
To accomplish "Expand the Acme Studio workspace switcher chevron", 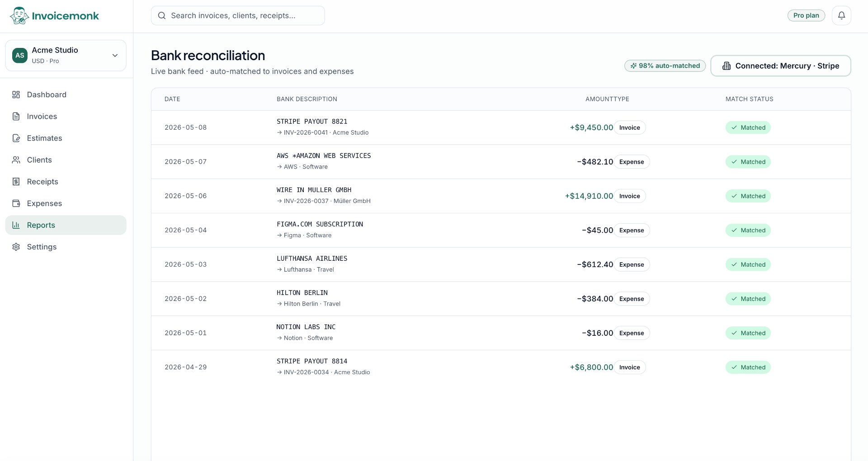I will coord(115,56).
